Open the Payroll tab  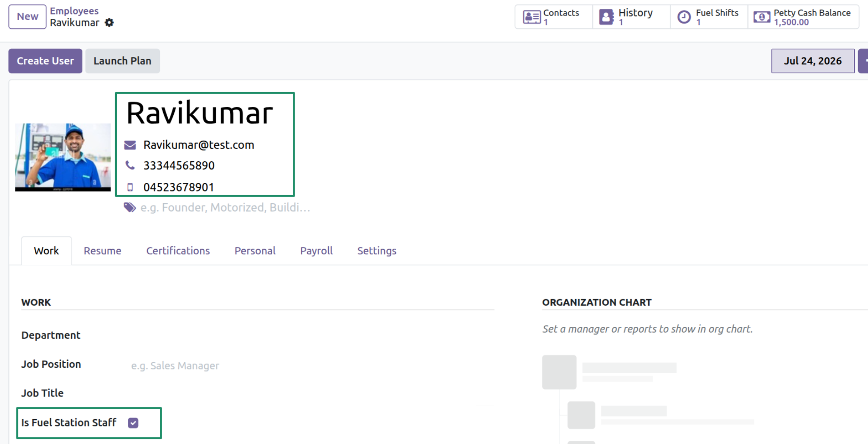pos(316,251)
